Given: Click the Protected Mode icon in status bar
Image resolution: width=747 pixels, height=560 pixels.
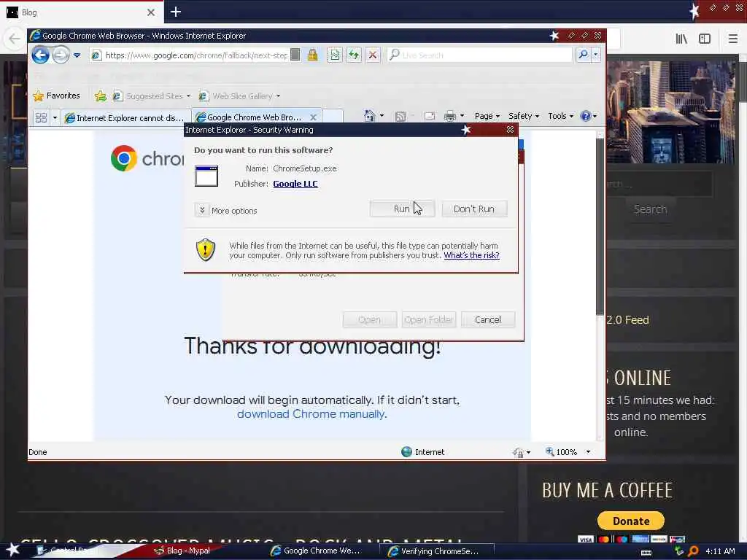Looking at the screenshot, I should click(x=519, y=452).
